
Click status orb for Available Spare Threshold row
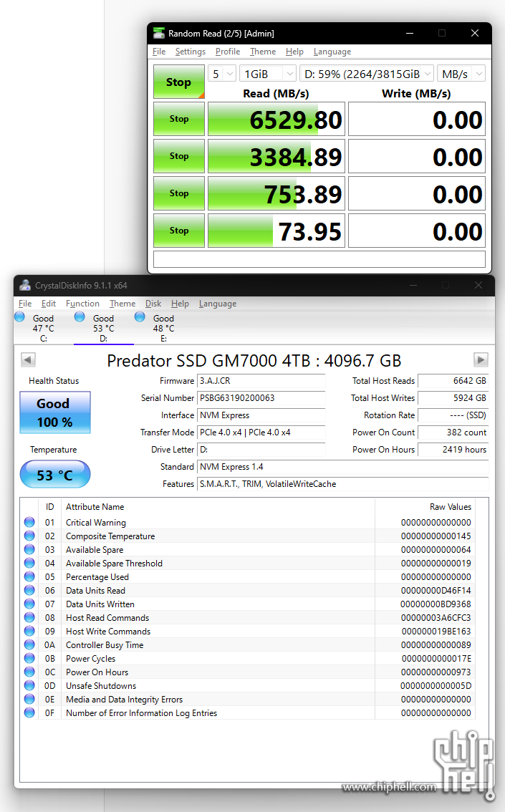tap(29, 563)
